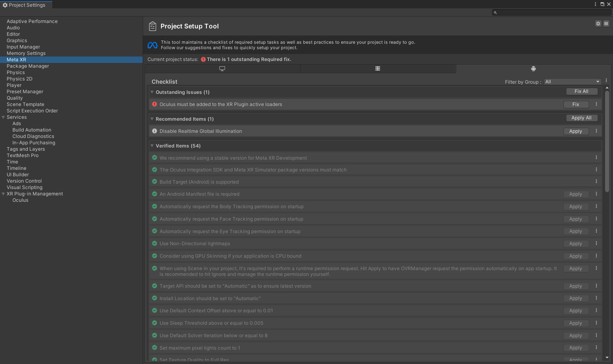
Task: Switch to the desktop standalone platform tab
Action: coord(222,69)
